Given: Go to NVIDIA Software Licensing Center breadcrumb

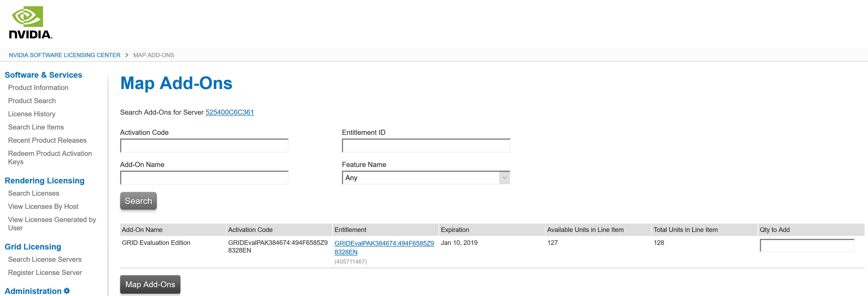Looking at the screenshot, I should [64, 55].
